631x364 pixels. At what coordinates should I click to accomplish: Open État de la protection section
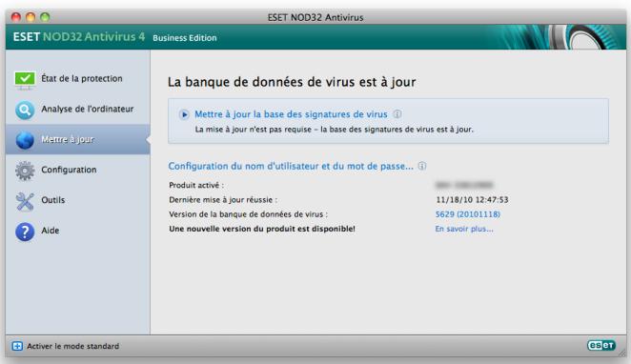click(x=82, y=78)
